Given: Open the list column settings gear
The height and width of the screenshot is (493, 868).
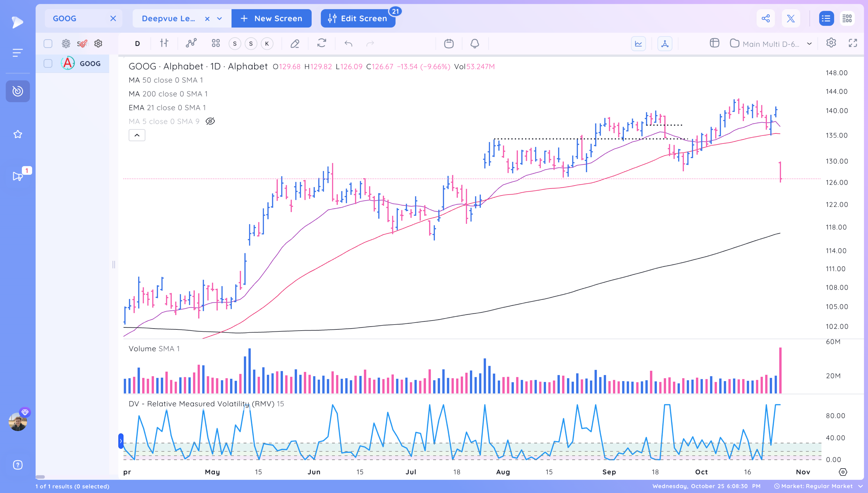Looking at the screenshot, I should point(66,44).
